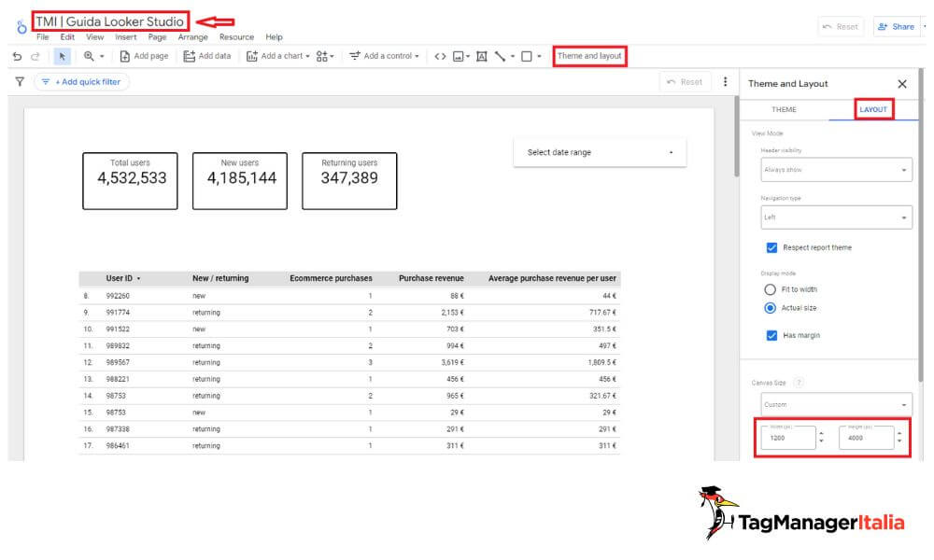
Task: Open the Edit menu
Action: [x=67, y=37]
